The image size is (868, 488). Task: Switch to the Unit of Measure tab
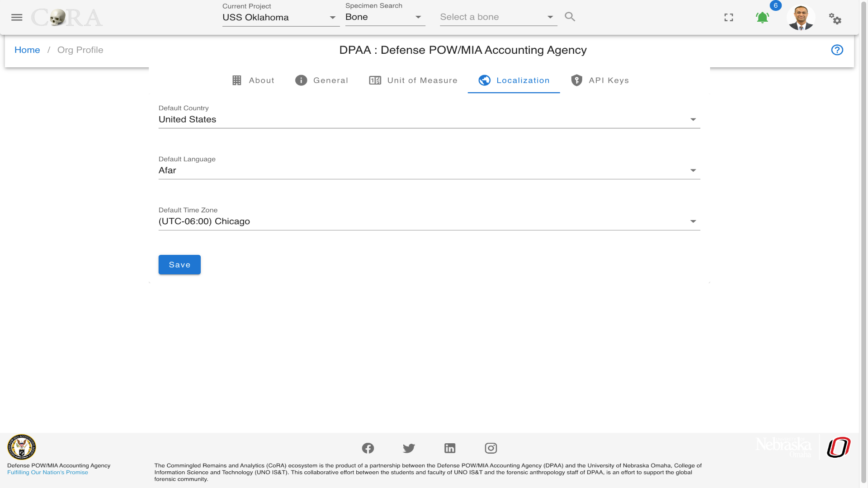(x=413, y=80)
